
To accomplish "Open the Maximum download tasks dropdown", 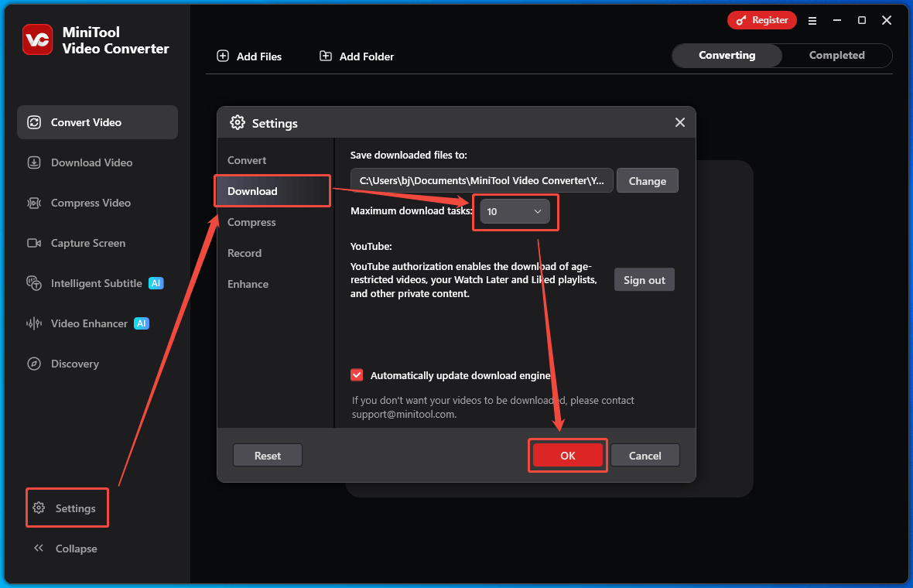I will point(515,211).
